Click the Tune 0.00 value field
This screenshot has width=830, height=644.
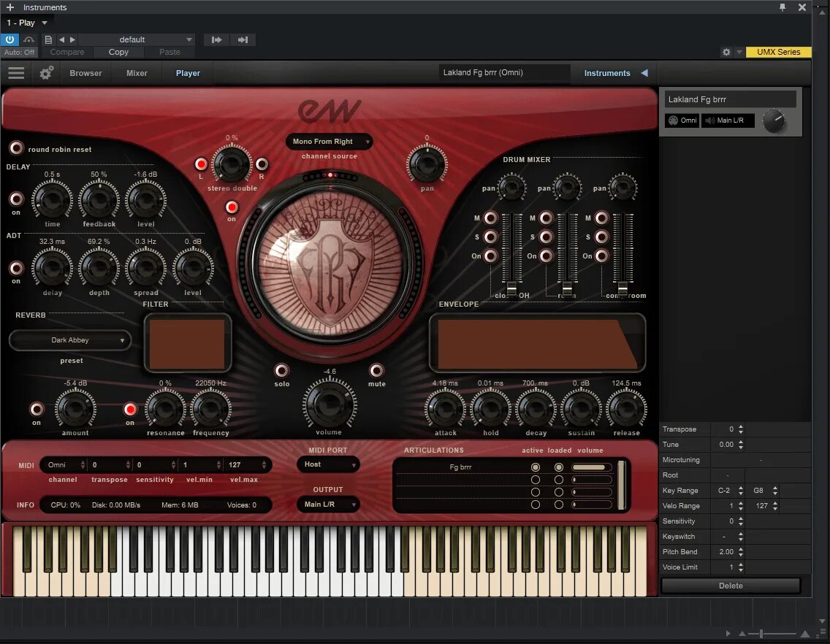(x=726, y=445)
